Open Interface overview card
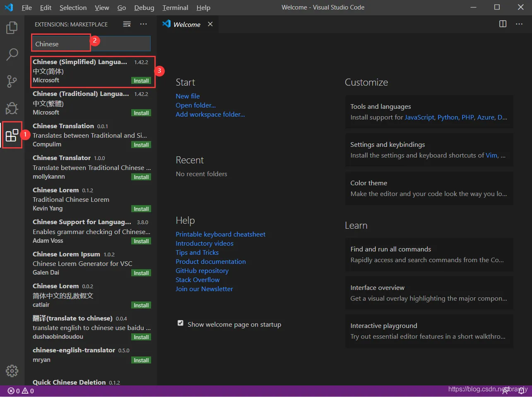This screenshot has height=397, width=532. click(429, 293)
